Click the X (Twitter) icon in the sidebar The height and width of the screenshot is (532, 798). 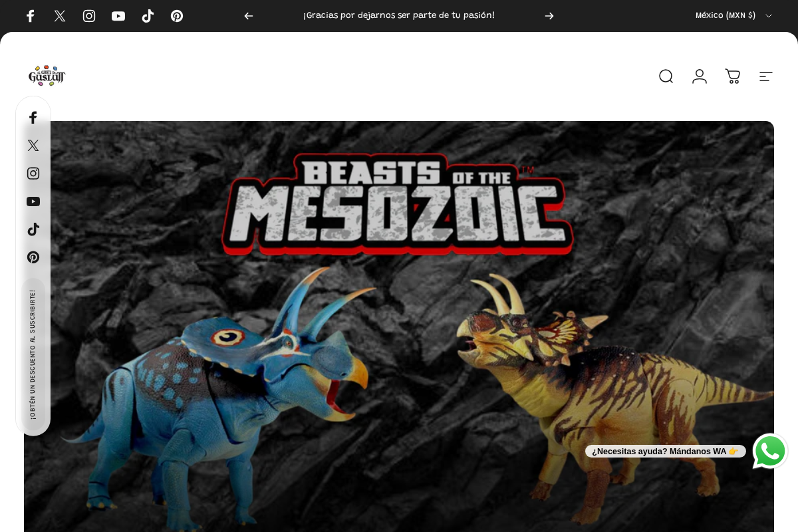tap(33, 145)
